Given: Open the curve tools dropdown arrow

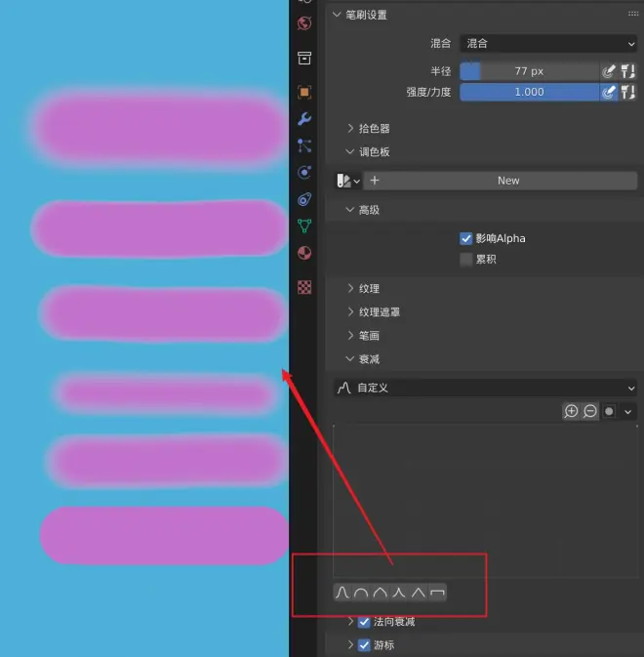Looking at the screenshot, I should click(x=628, y=411).
